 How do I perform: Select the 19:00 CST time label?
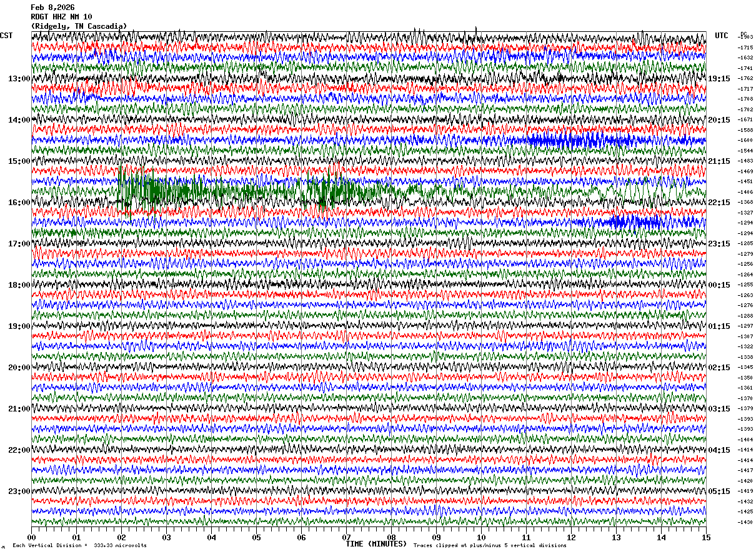click(x=19, y=326)
